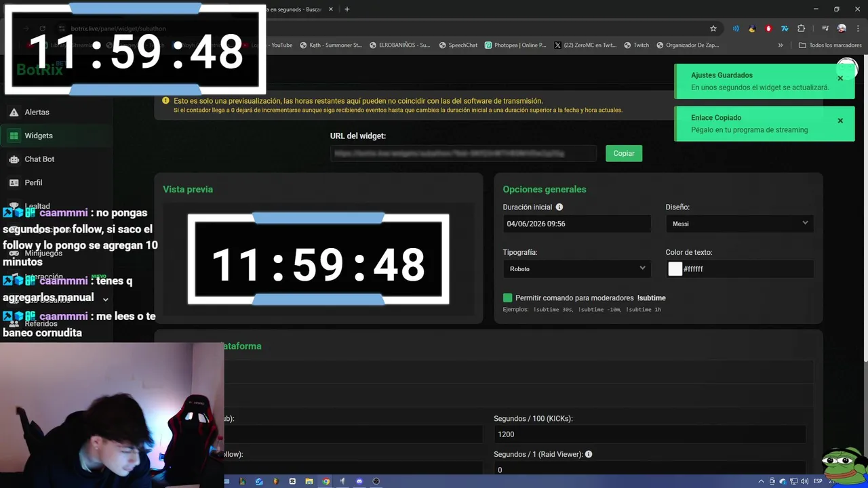Screen dimensions: 868x488
Task: Open the Todos los marcadores folder
Action: point(830,45)
